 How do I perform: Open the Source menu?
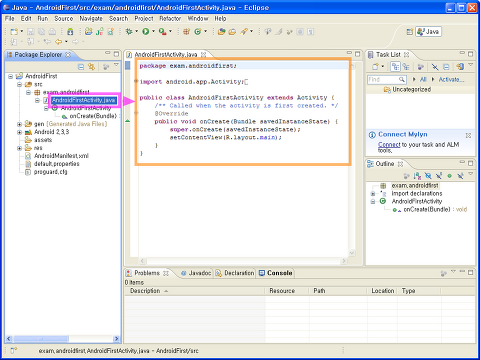coord(64,19)
